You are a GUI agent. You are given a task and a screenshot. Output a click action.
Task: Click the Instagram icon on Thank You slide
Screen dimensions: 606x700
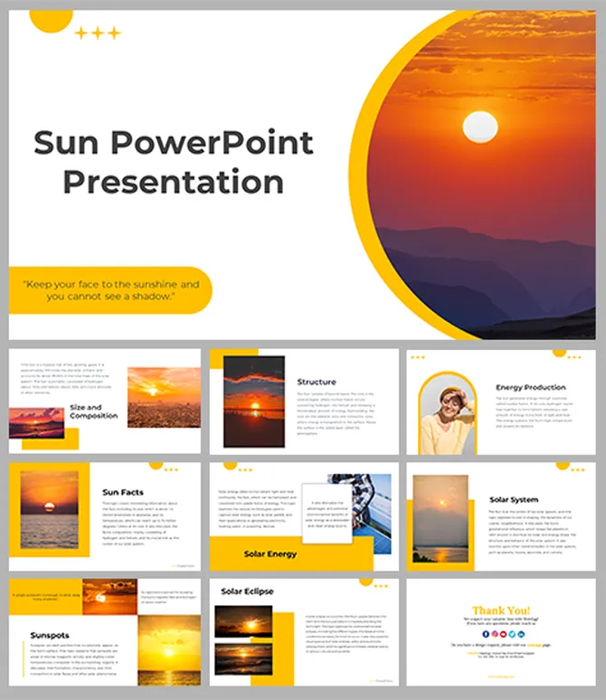495,634
